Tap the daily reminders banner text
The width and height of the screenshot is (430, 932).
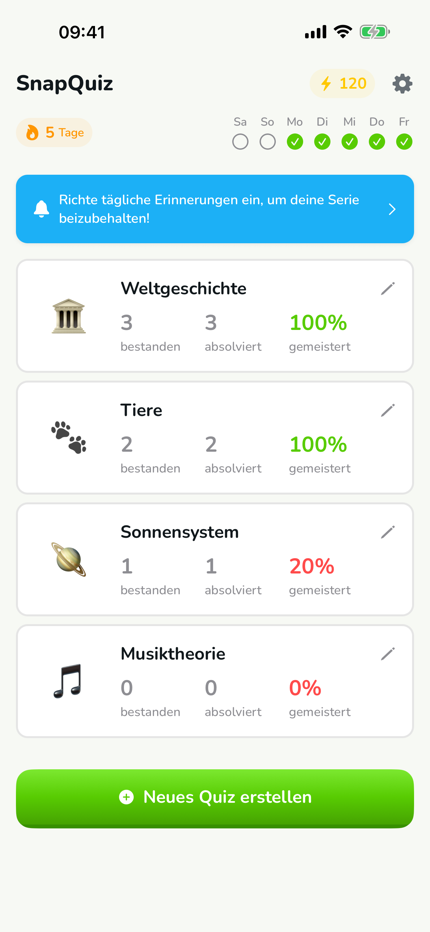[x=209, y=209]
